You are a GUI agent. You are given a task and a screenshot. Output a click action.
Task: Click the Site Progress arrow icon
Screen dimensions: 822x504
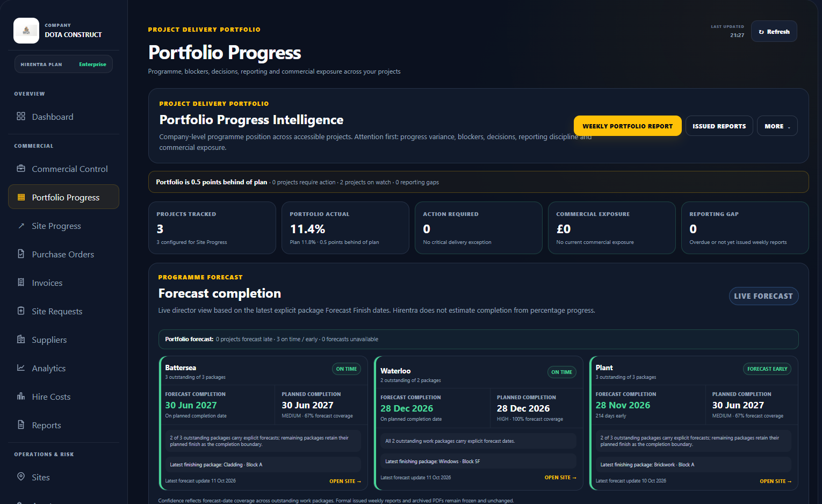21,226
